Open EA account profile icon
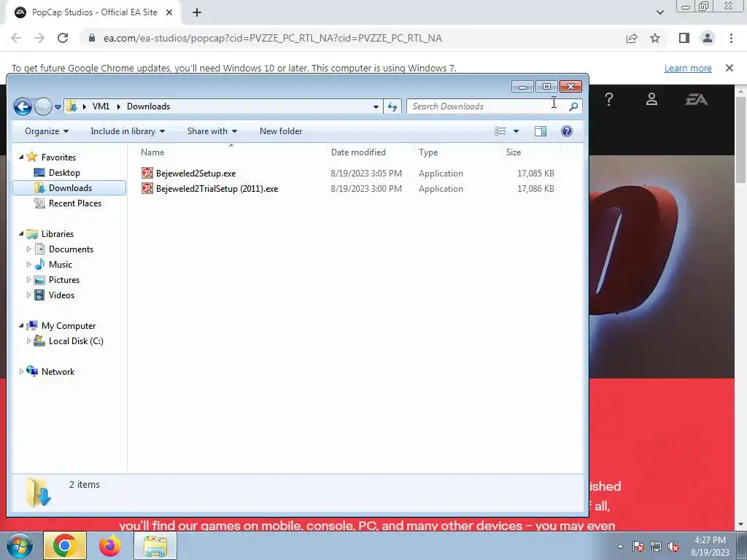747x560 pixels. coord(651,99)
